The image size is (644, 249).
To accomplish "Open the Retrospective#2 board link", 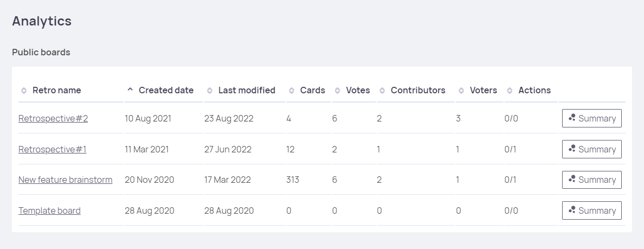I will click(x=53, y=118).
